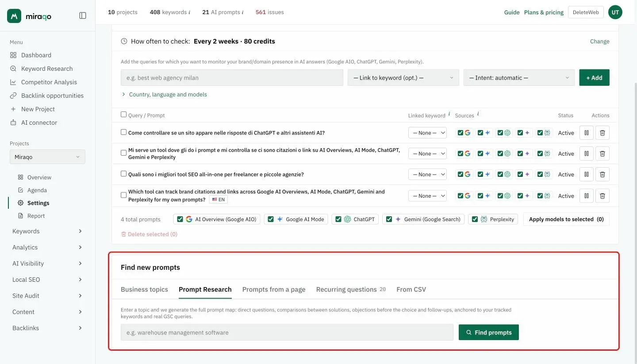
Task: Pause the 'Which tool can track brand' prompt
Action: [x=587, y=195]
